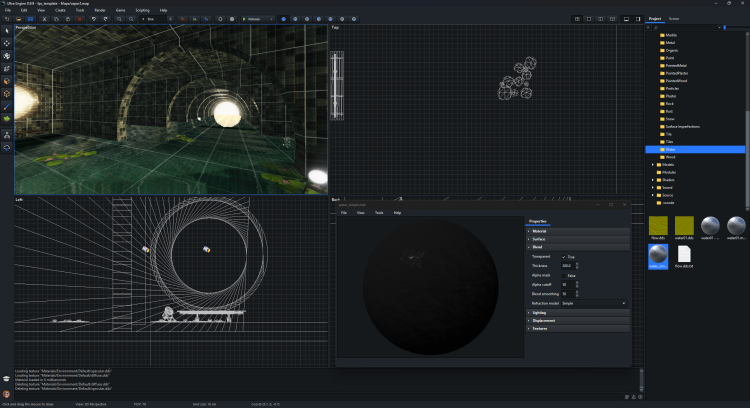The width and height of the screenshot is (750, 408).
Task: Open the Sculpting menu
Action: click(142, 9)
